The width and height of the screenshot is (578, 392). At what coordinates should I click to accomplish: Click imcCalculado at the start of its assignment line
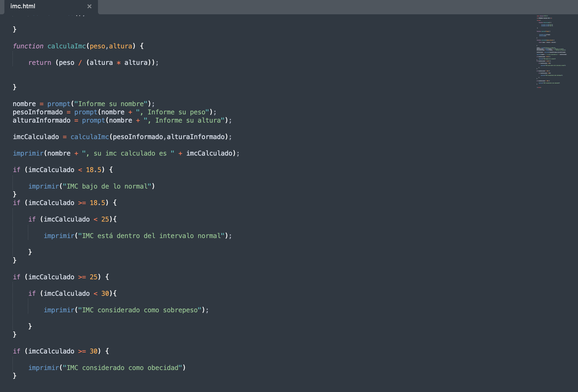coord(36,137)
